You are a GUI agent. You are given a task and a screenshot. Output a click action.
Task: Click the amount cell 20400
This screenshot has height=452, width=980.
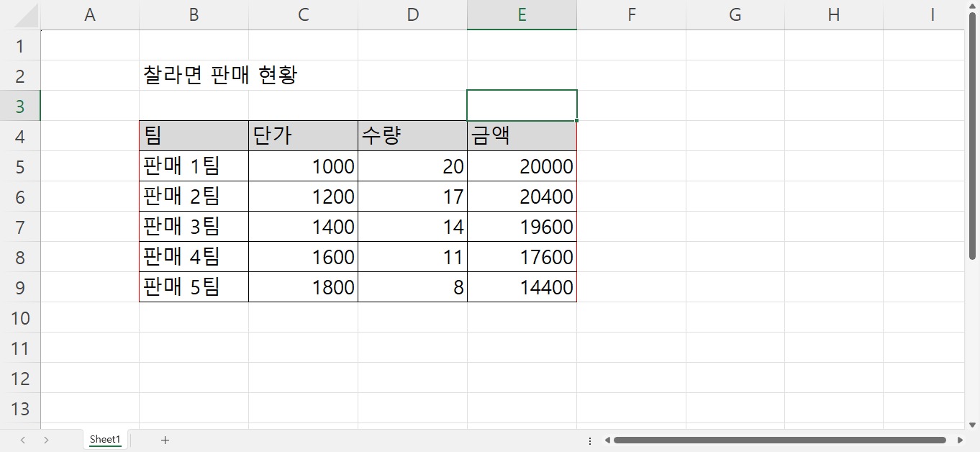pos(522,196)
